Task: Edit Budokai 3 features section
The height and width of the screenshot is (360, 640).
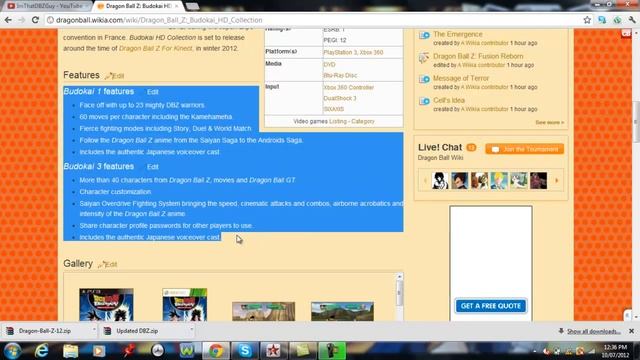Action: pyautogui.click(x=153, y=167)
